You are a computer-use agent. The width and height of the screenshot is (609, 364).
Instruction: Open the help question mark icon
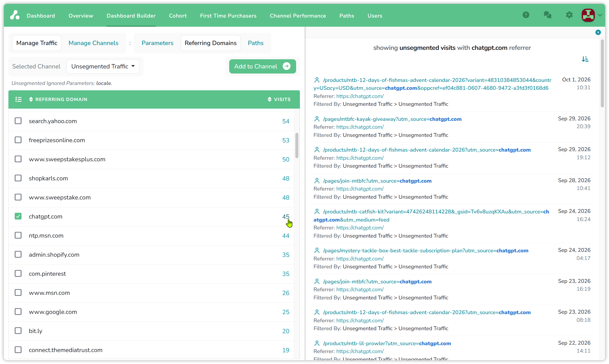[x=526, y=15]
